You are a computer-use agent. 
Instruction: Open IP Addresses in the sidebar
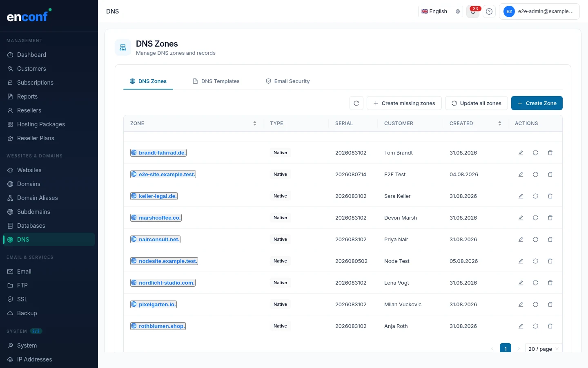coord(49,359)
